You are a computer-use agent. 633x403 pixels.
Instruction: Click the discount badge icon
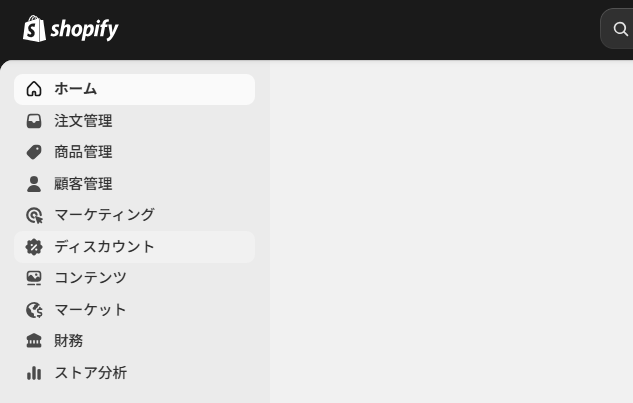tap(34, 247)
